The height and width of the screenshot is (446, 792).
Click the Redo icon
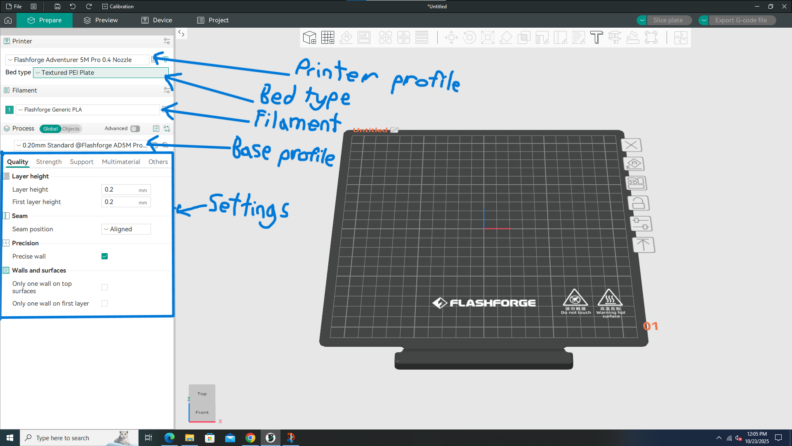coord(88,7)
